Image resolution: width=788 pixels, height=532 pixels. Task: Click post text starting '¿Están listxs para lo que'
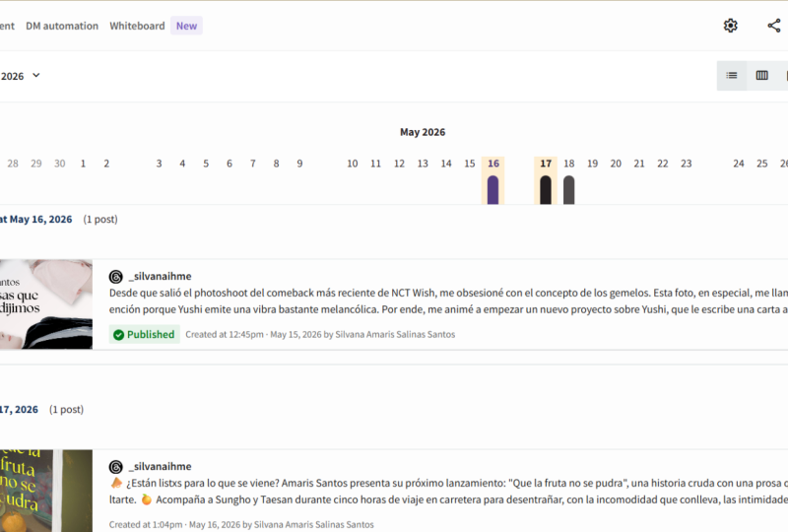(448, 491)
